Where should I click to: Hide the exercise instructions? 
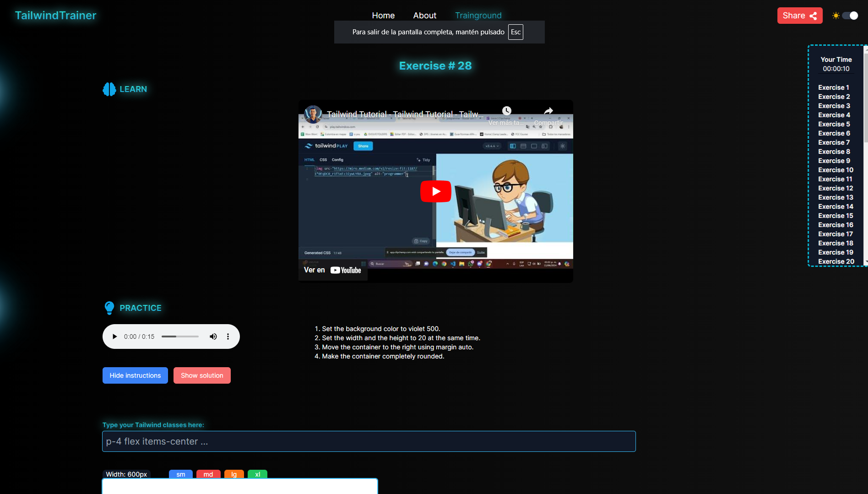coord(135,375)
